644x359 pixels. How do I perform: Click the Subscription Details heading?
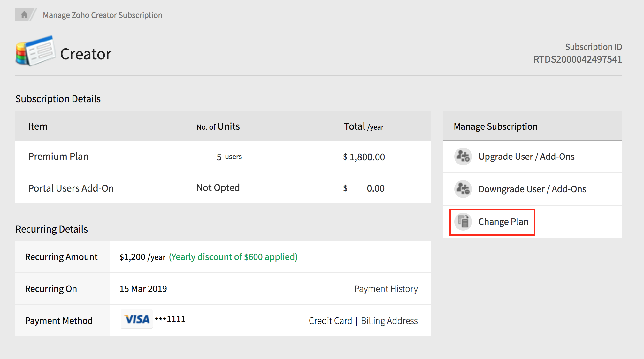click(58, 99)
